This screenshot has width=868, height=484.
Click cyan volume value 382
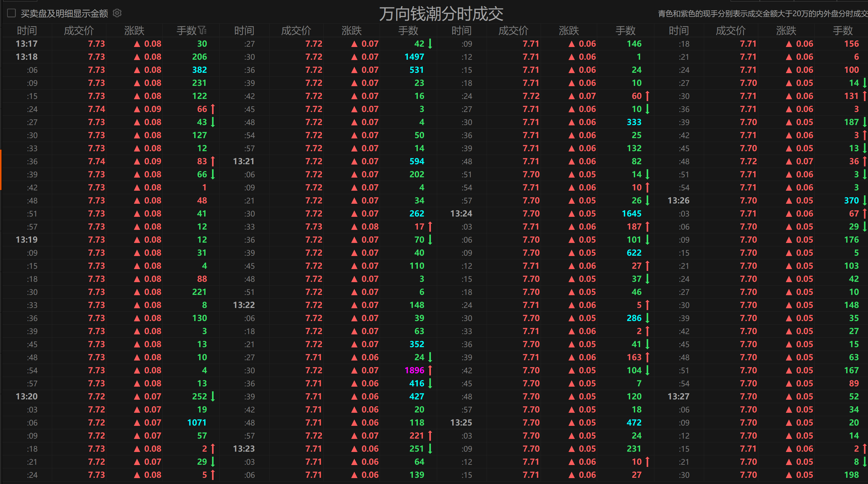point(200,70)
